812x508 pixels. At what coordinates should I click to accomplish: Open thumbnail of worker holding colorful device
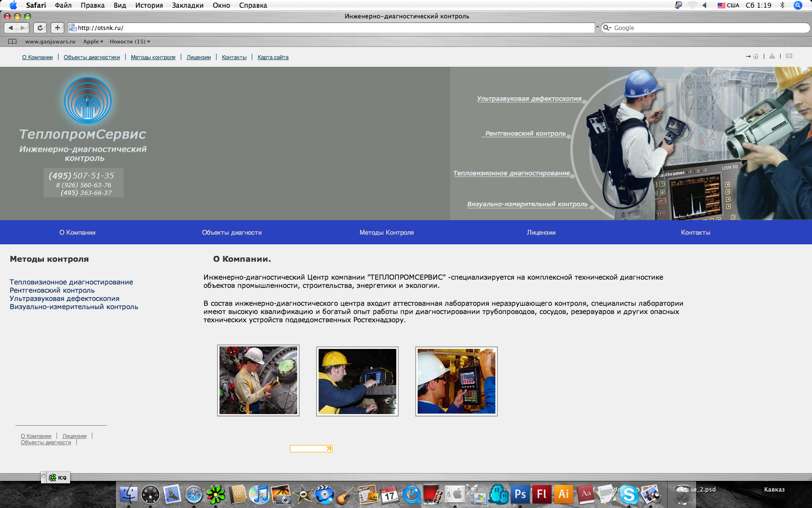456,381
